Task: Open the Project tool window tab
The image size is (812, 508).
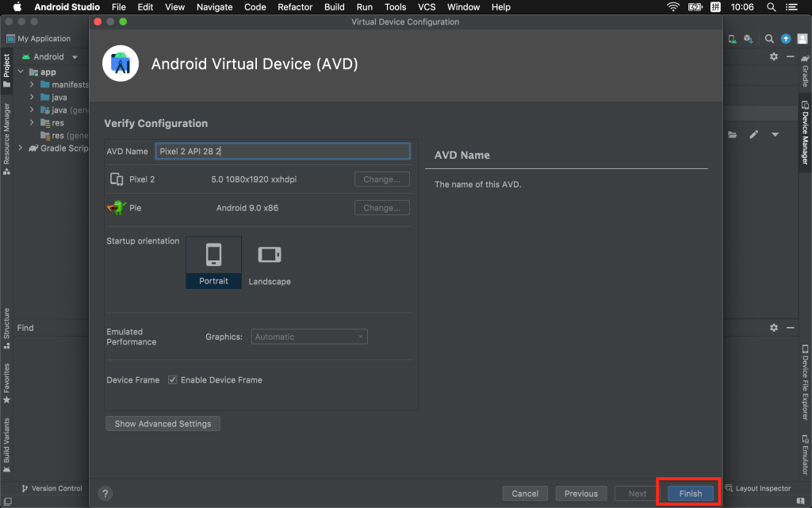Action: click(6, 71)
